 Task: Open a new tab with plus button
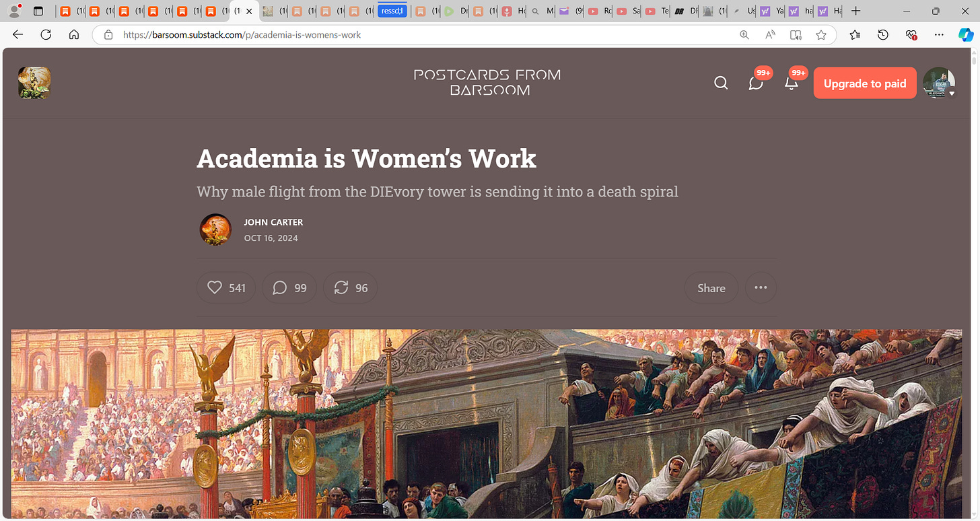click(x=855, y=11)
